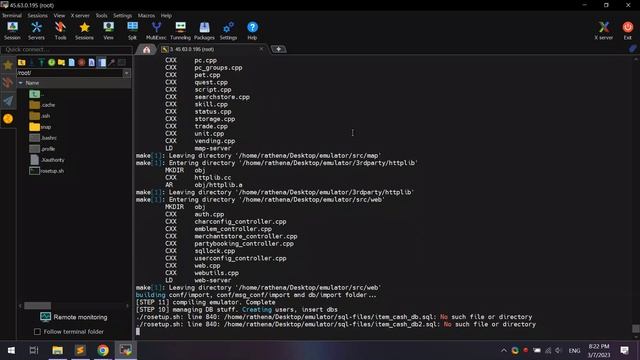The height and width of the screenshot is (360, 640).
Task: Select the .bashrc file
Action: tap(43, 138)
